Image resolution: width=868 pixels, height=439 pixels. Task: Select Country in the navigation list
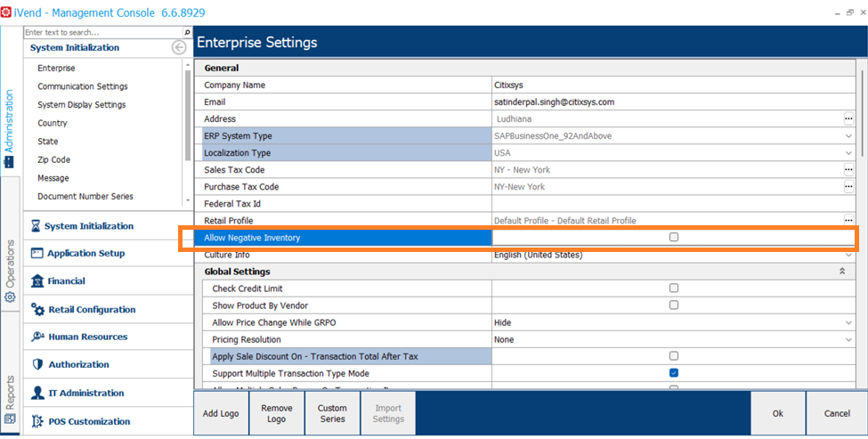point(52,123)
